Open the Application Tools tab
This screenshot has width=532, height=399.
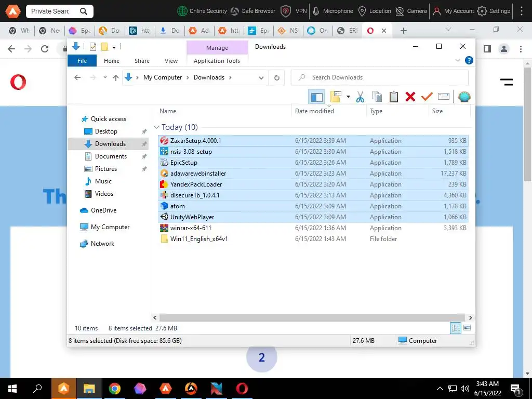coord(217,61)
